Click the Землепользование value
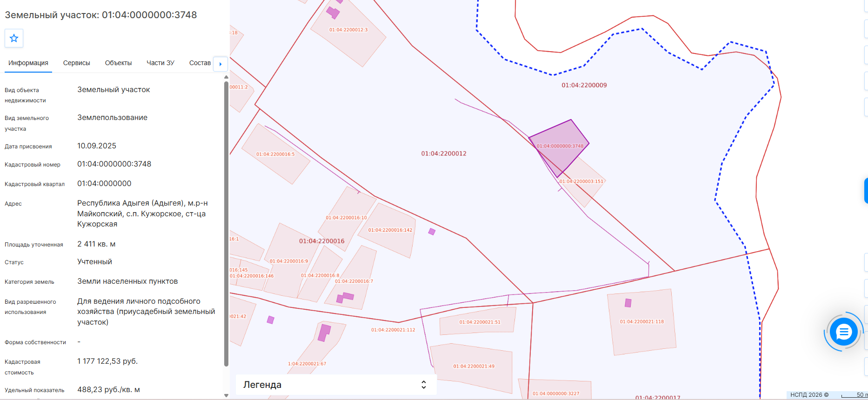 click(x=112, y=117)
